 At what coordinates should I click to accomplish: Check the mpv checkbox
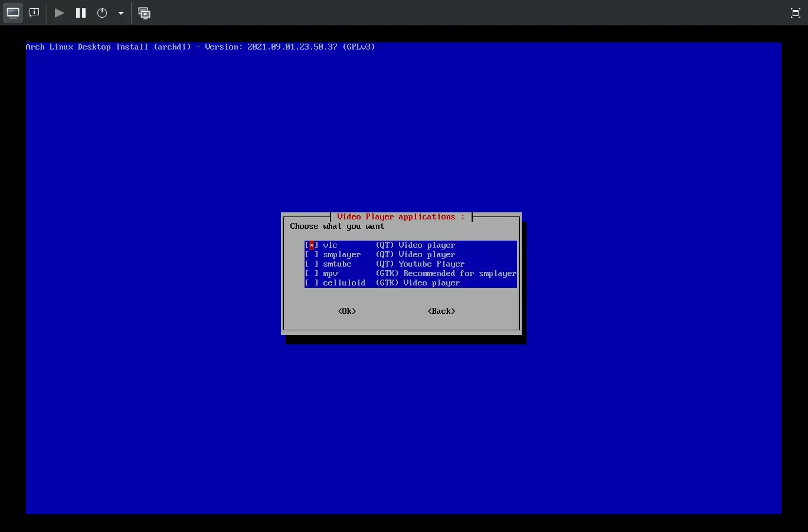[312, 274]
